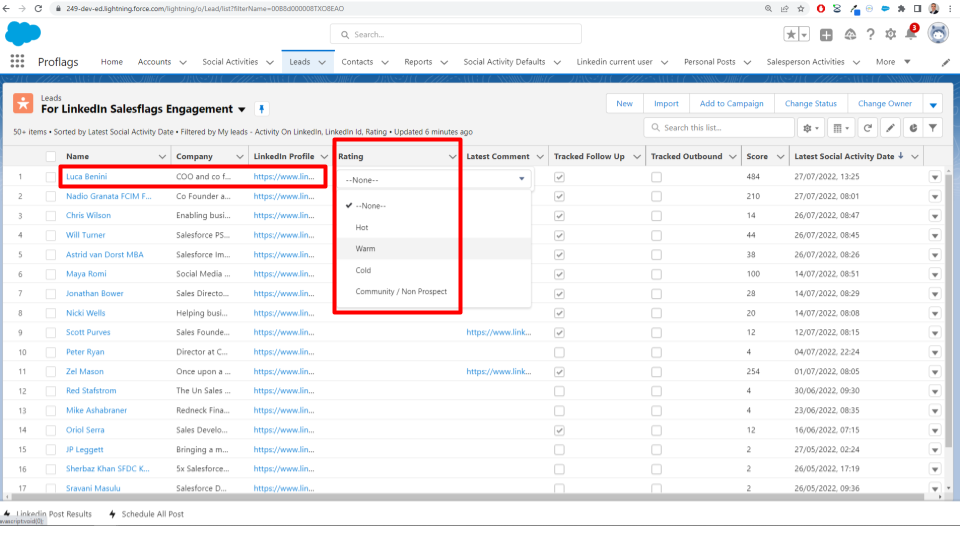Click the Leads object star icon
The image size is (960, 540).
point(23,103)
